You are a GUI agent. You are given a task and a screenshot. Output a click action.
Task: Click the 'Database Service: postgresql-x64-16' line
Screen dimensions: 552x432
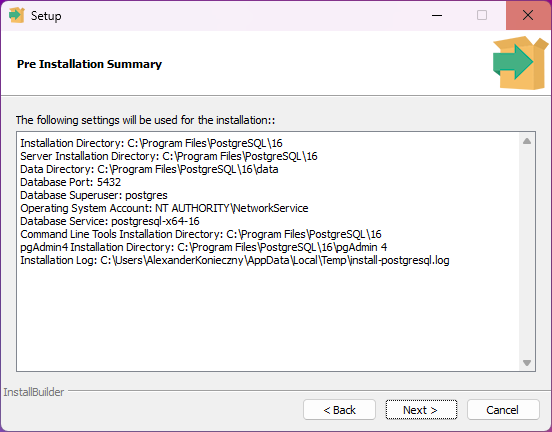coord(110,221)
